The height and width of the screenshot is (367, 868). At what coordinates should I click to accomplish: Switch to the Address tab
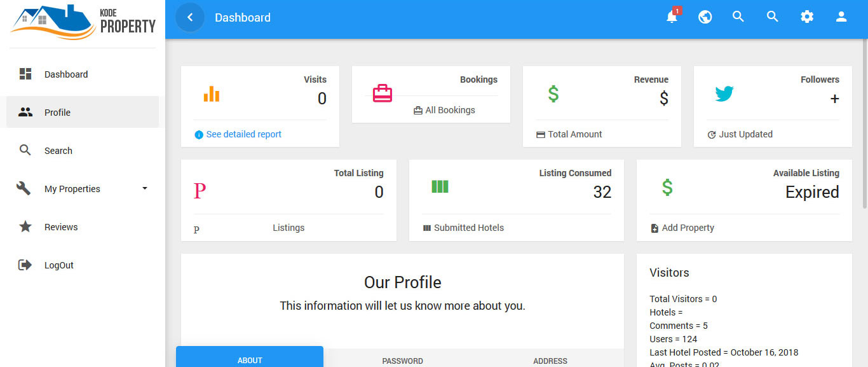(550, 361)
